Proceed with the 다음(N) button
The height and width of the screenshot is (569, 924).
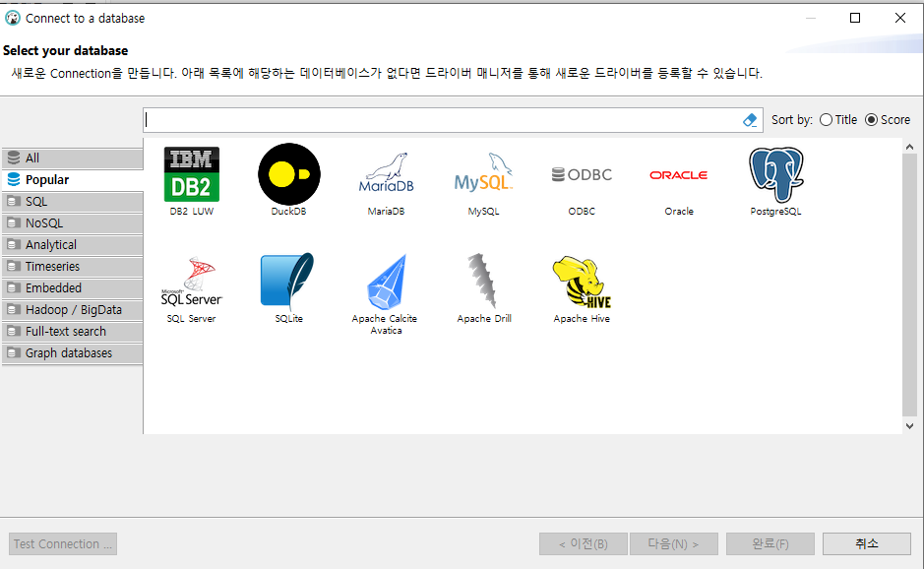click(x=673, y=544)
